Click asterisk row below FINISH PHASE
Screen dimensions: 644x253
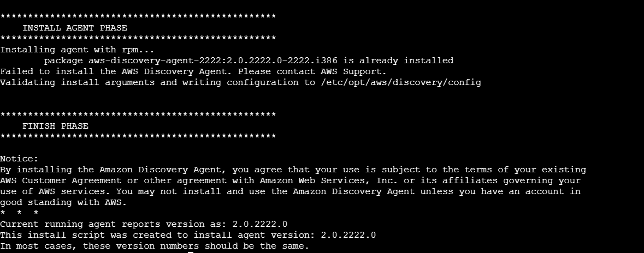point(138,137)
